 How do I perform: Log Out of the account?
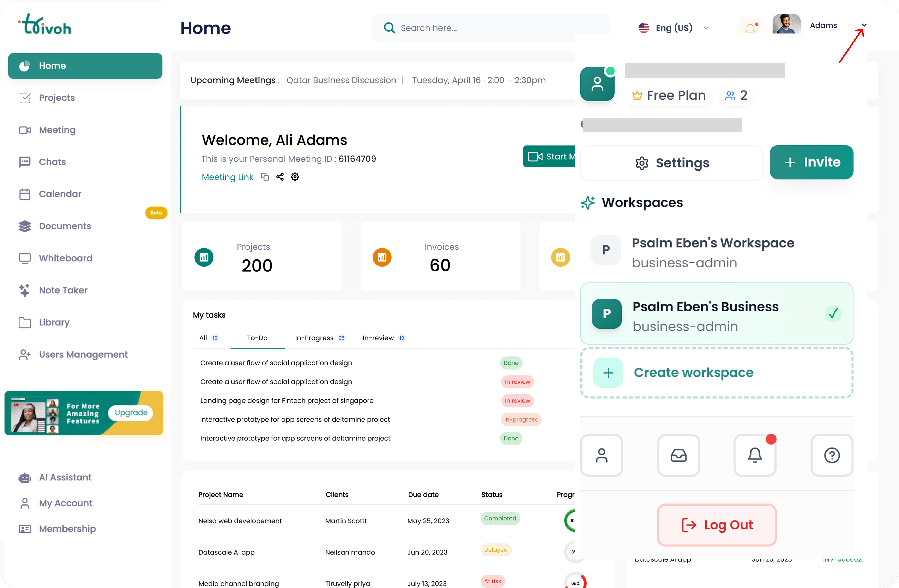point(716,525)
